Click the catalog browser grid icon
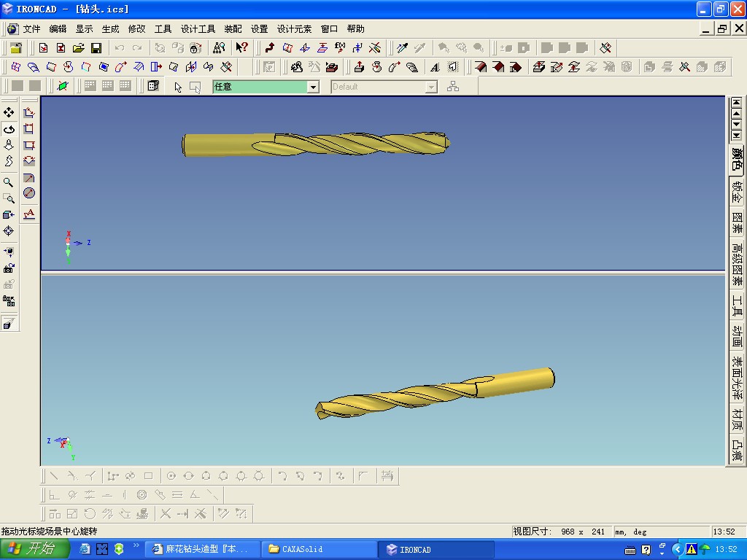Viewport: 747px width, 560px height. point(153,86)
